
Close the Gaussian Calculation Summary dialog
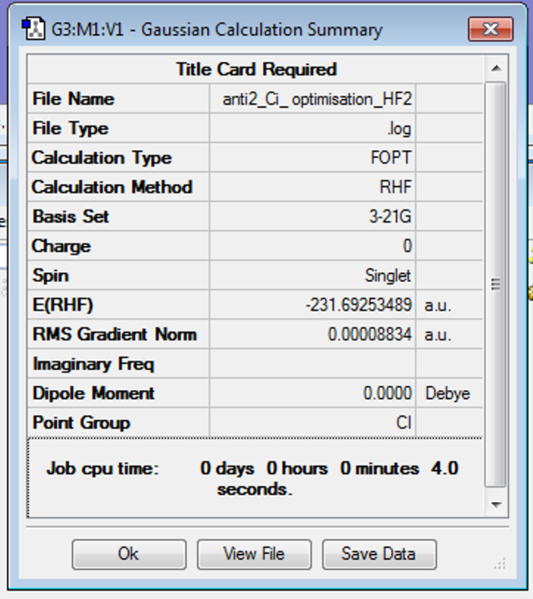[x=491, y=29]
